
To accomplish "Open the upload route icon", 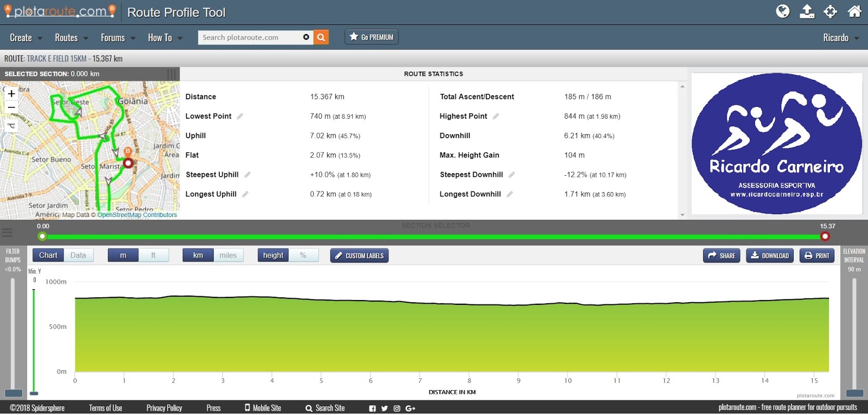I will point(807,11).
